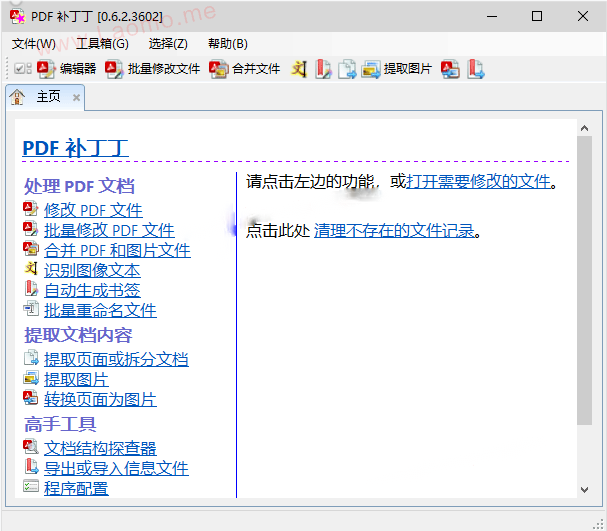The width and height of the screenshot is (607, 531).
Task: Toggle the checklist icon at the toolbar's left end
Action: [x=23, y=69]
